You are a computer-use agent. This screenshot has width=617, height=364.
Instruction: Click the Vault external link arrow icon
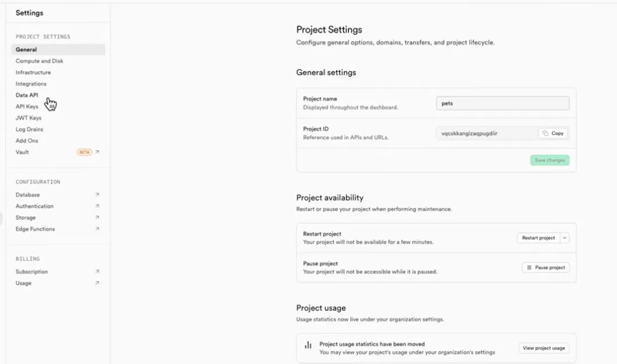[97, 152]
